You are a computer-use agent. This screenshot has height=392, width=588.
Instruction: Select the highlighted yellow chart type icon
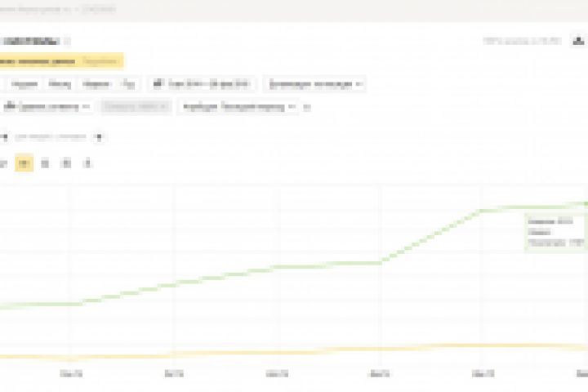25,163
